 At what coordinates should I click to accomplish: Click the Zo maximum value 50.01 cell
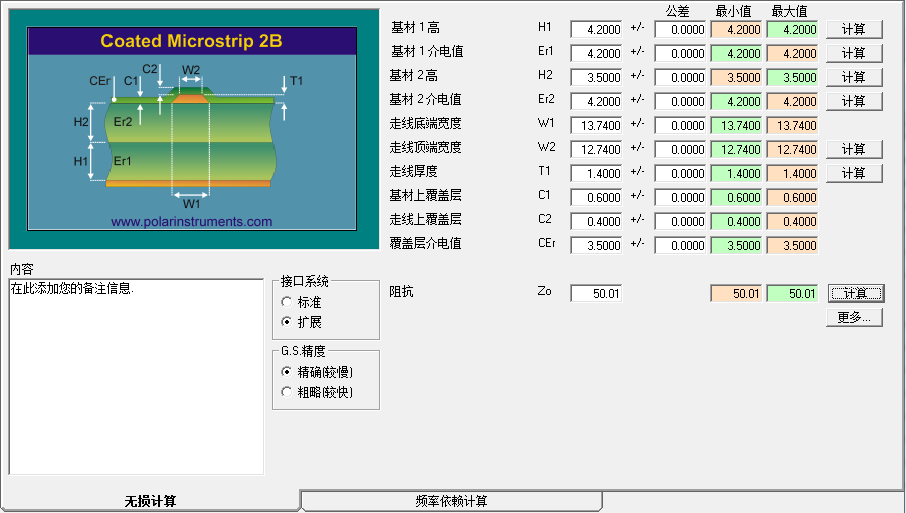[792, 293]
